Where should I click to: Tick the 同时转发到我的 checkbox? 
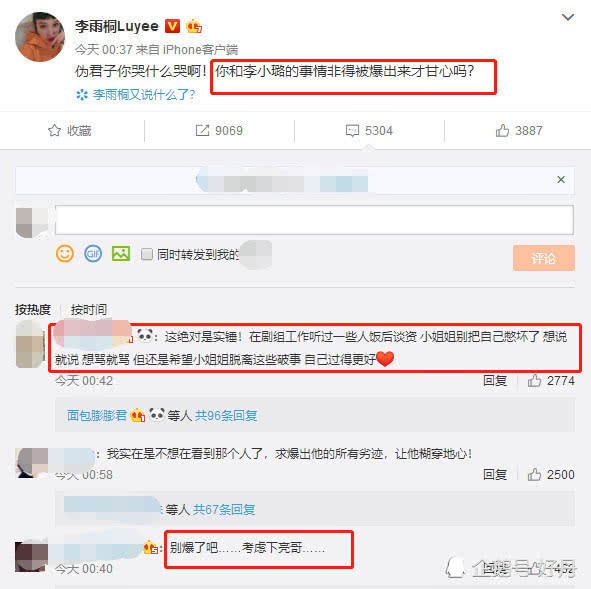click(147, 254)
